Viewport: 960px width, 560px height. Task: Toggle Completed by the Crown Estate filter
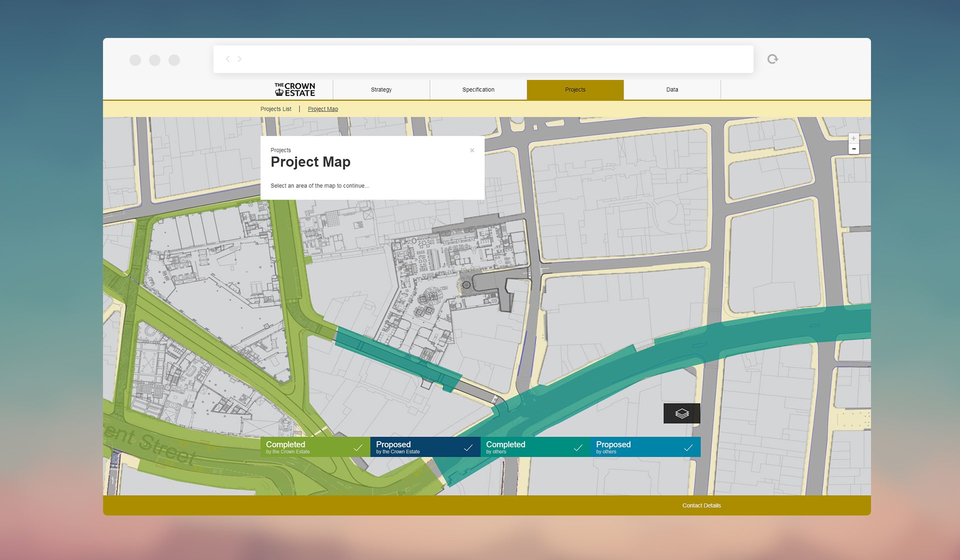pyautogui.click(x=315, y=447)
